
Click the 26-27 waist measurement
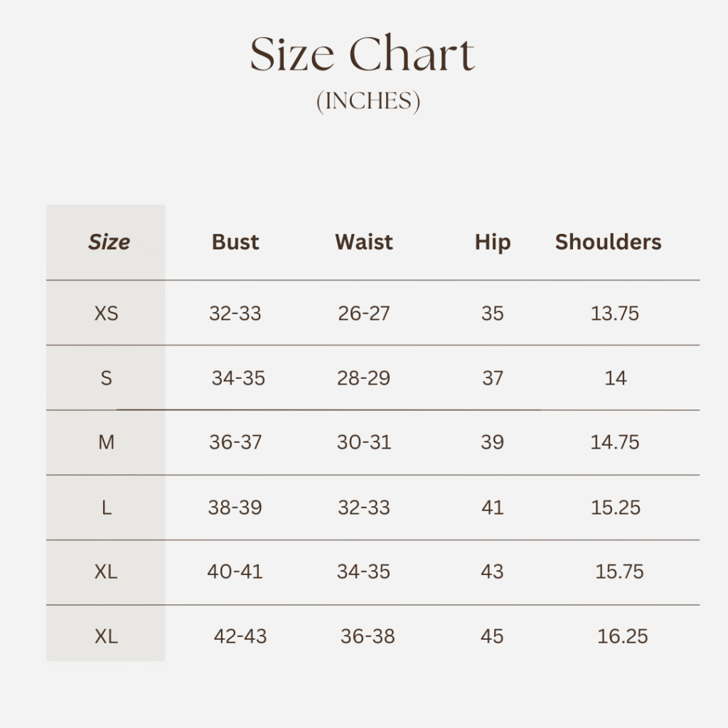pos(364,314)
